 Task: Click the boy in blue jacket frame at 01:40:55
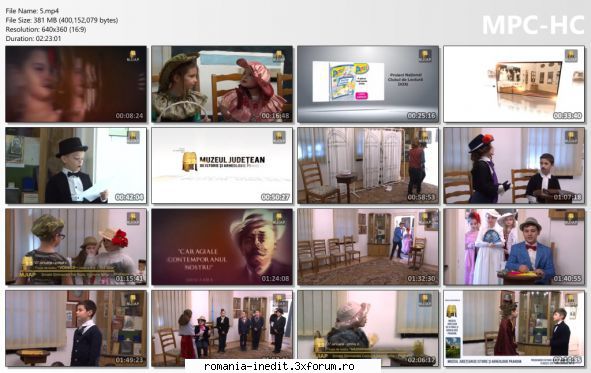coord(514,247)
